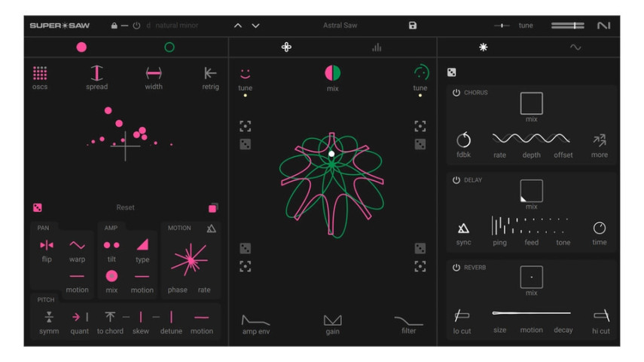Open the amp env icon

point(255,320)
